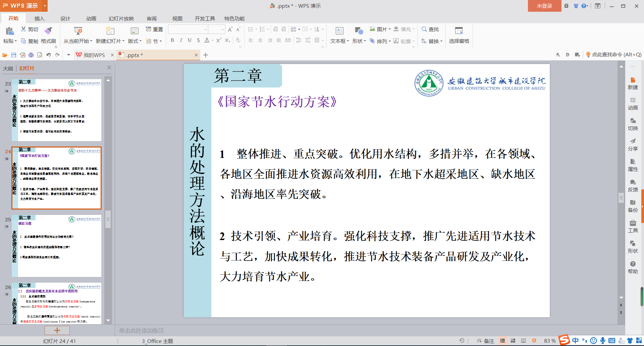Click the Format Painter (格式刷) icon

coord(48,31)
